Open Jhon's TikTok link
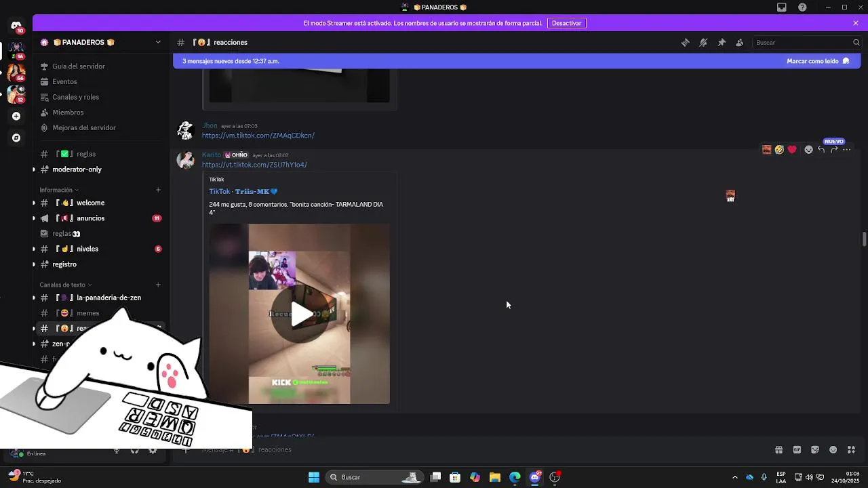Image resolution: width=868 pixels, height=488 pixels. [x=258, y=136]
